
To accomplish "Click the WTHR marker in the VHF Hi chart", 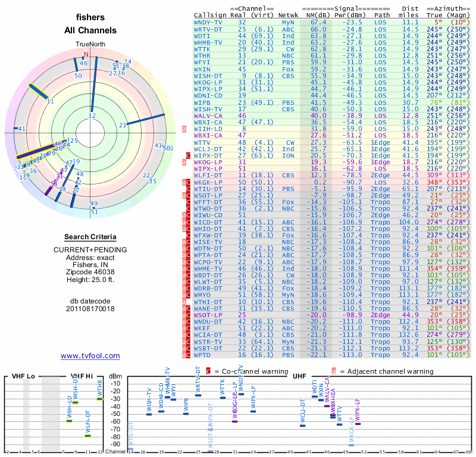I will point(100,399).
